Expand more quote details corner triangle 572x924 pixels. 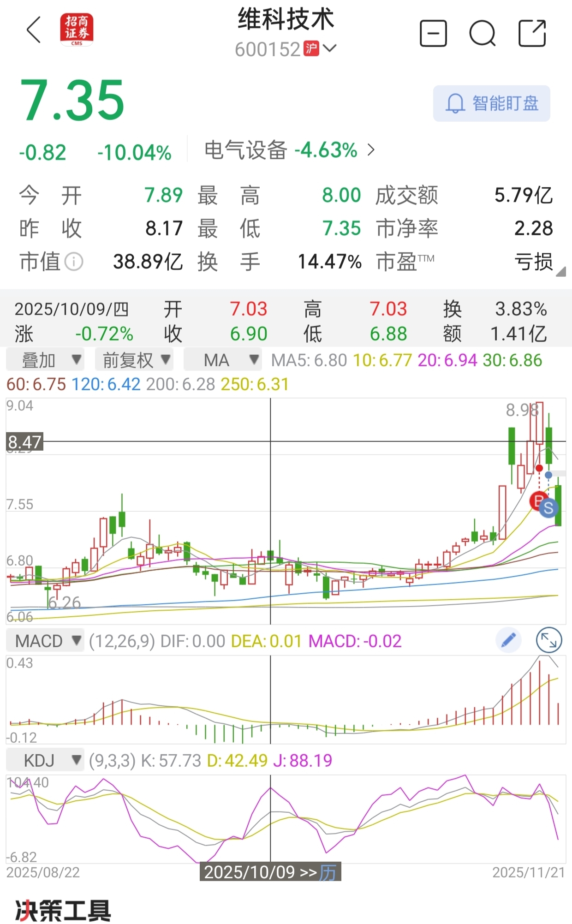tap(560, 272)
